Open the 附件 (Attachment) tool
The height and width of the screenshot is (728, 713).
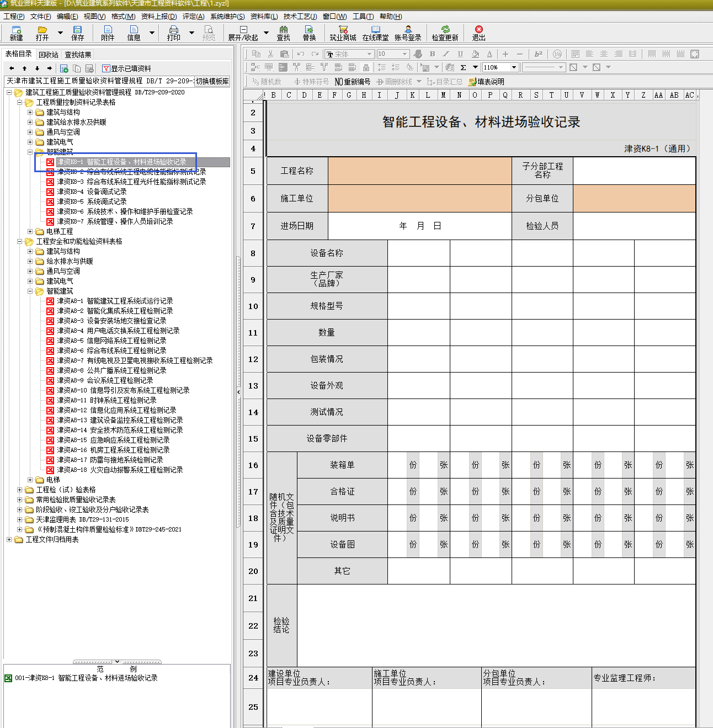108,33
